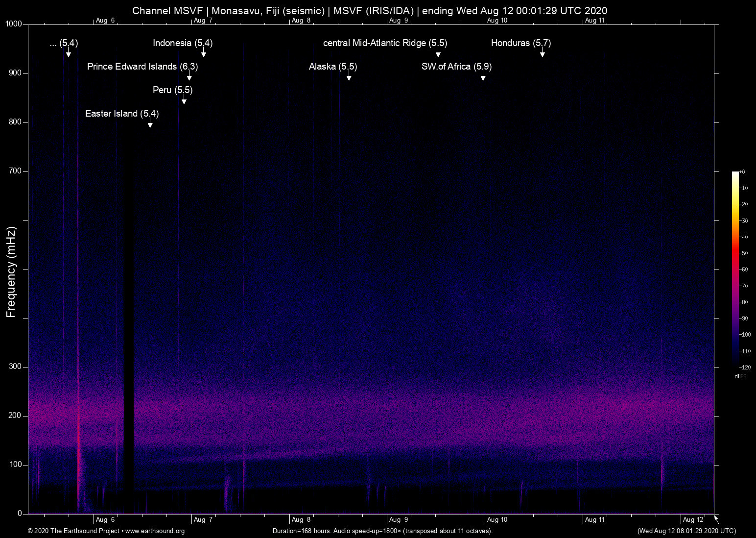Select the truncated '... (5.4)' earthquake label
Viewport: 756px width, 538px height.
point(64,43)
